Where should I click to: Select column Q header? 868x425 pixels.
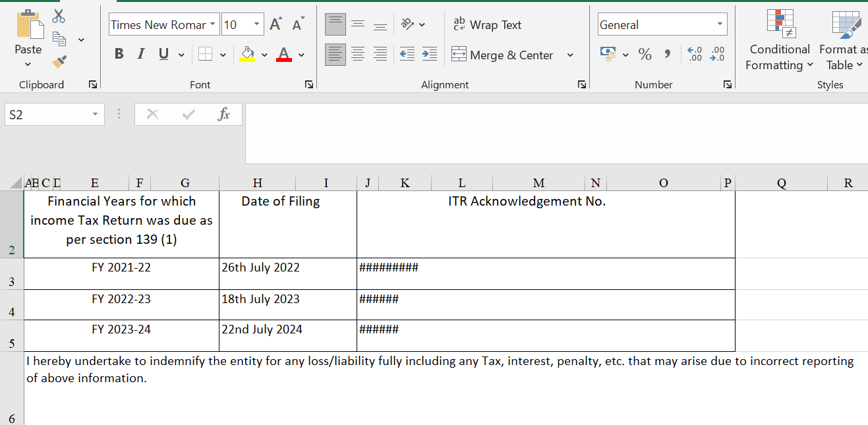tap(782, 183)
